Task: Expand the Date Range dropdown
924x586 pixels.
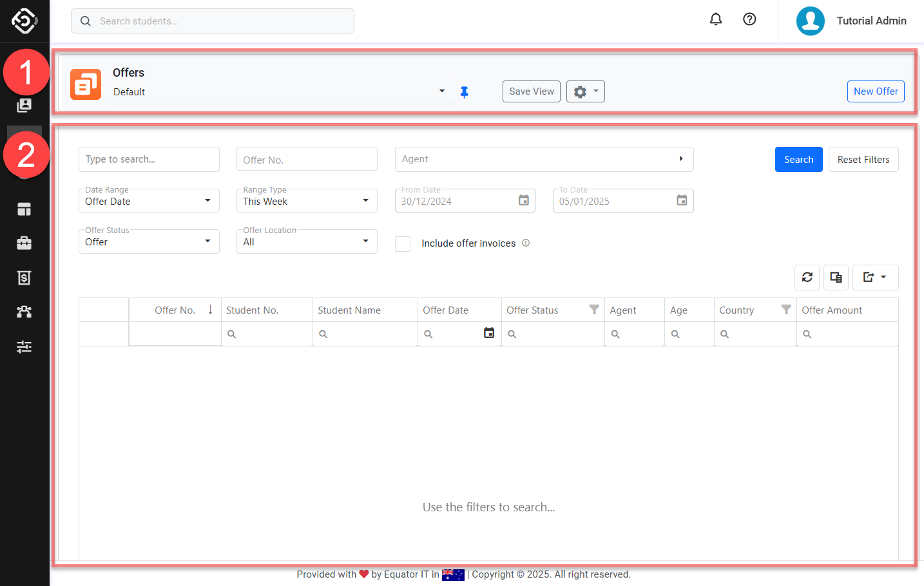Action: coord(149,201)
